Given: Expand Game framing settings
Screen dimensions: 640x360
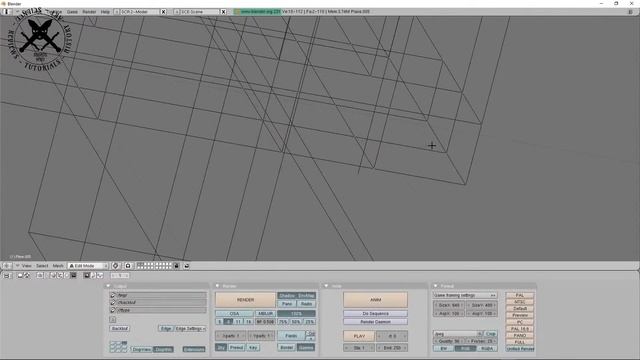Looking at the screenshot, I should pyautogui.click(x=464, y=295).
